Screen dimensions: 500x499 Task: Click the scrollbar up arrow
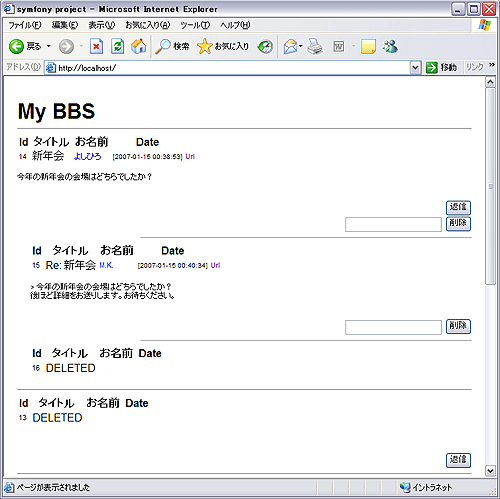coord(490,82)
